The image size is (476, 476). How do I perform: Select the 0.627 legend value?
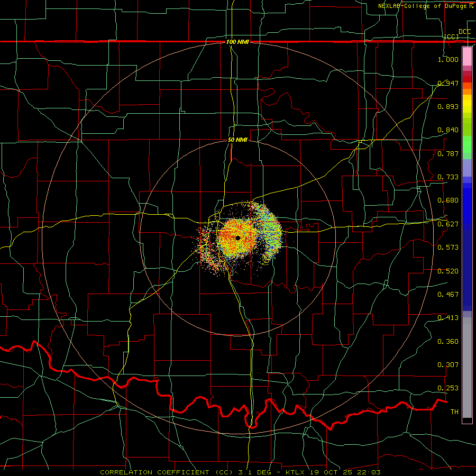pyautogui.click(x=448, y=224)
